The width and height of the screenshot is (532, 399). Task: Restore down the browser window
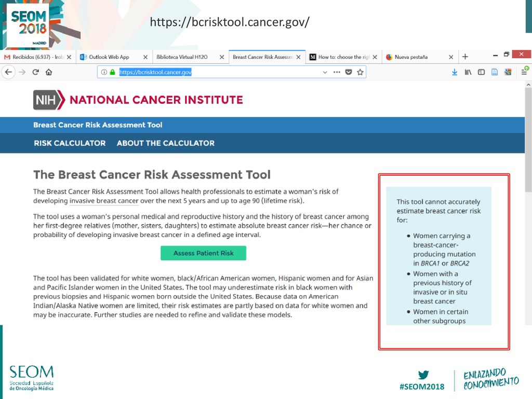click(x=507, y=54)
